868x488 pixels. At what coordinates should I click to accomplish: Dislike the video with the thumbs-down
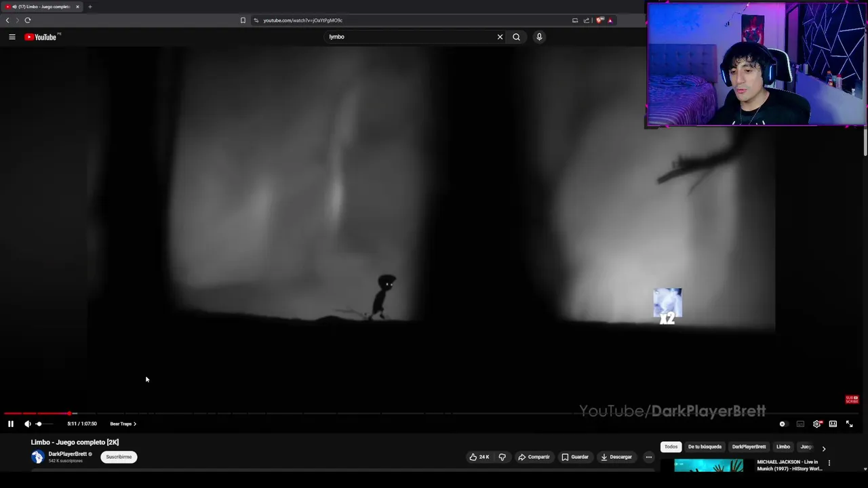(502, 457)
